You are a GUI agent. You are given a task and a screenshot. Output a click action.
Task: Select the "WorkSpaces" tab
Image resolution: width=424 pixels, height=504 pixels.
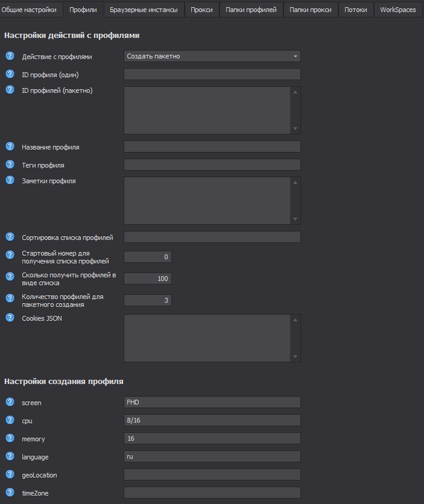[397, 10]
